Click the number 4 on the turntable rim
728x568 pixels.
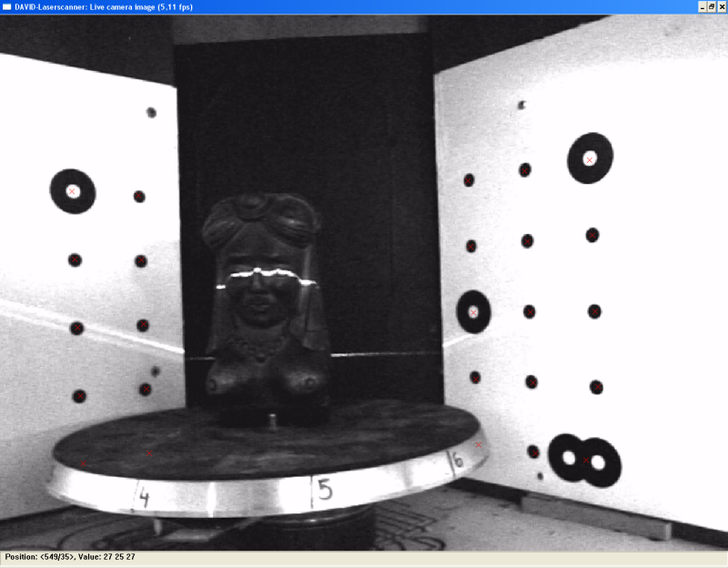143,497
